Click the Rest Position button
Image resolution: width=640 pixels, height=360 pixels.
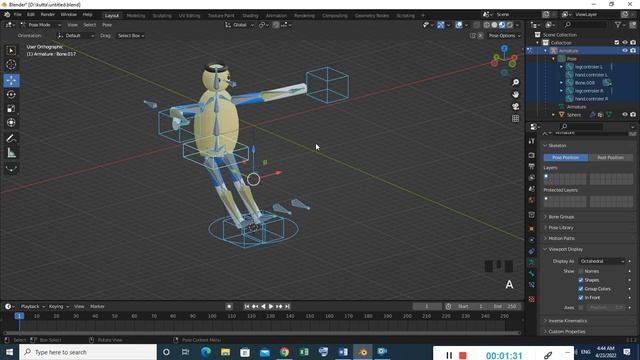[611, 158]
